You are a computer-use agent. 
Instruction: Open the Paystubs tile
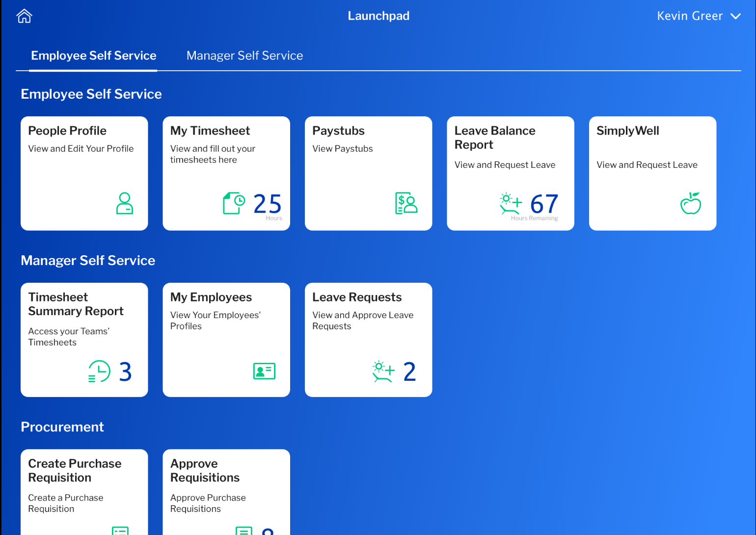[369, 173]
